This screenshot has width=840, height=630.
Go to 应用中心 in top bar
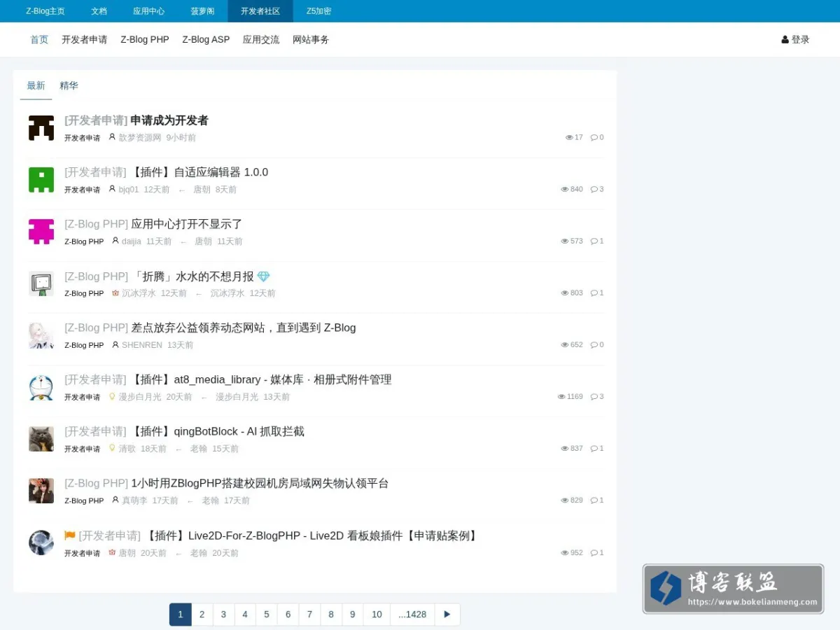click(149, 11)
